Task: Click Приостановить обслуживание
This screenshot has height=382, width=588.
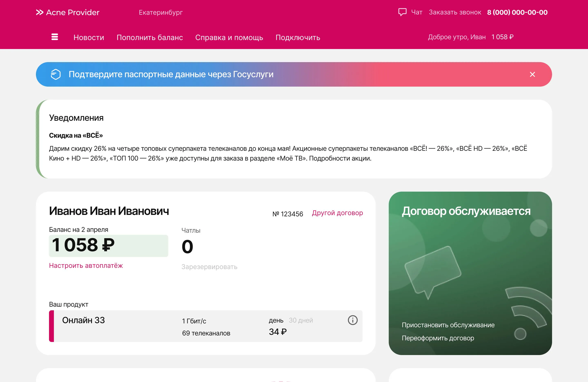Action: pyautogui.click(x=448, y=325)
